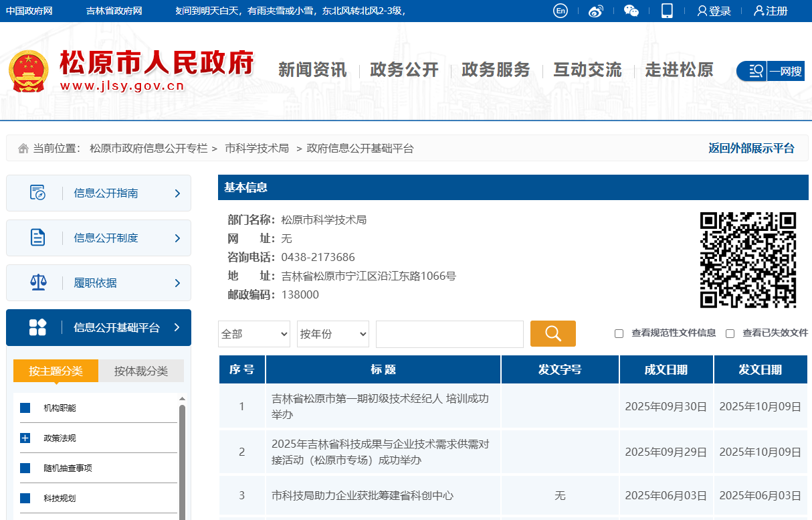812x520 pixels.
Task: Check the 查看已失效文件 checkbox
Action: click(730, 333)
